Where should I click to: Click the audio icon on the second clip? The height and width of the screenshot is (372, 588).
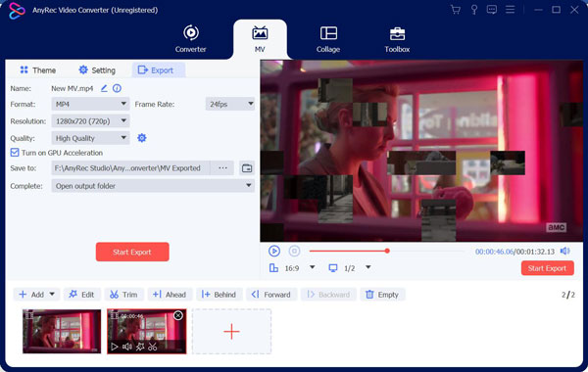pos(127,347)
